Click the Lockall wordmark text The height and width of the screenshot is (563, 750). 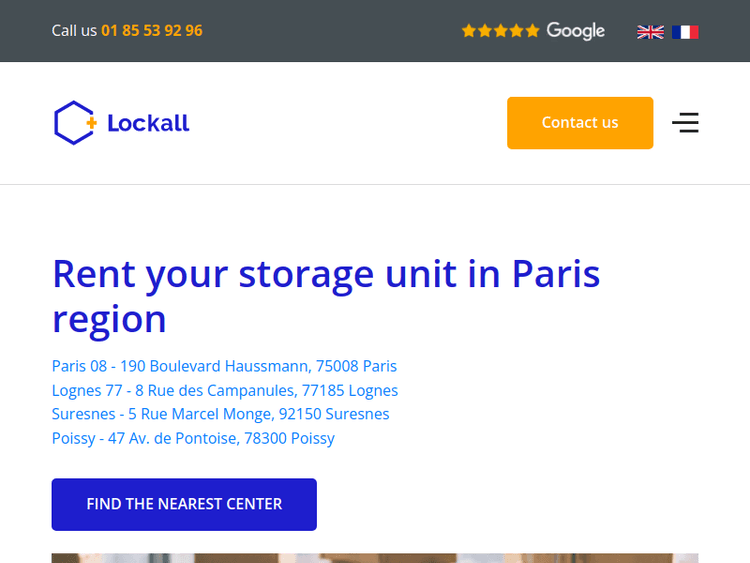(148, 123)
